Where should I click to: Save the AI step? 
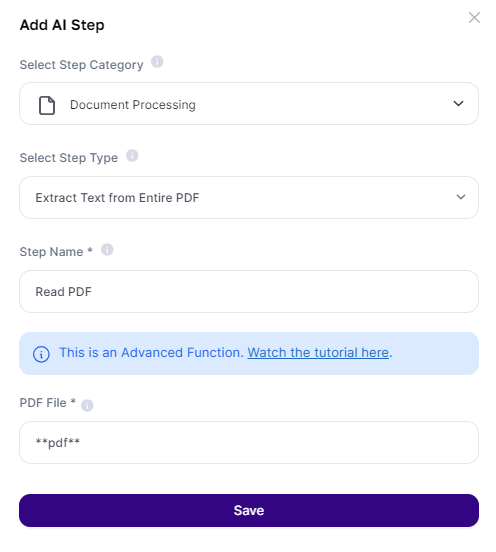(249, 510)
